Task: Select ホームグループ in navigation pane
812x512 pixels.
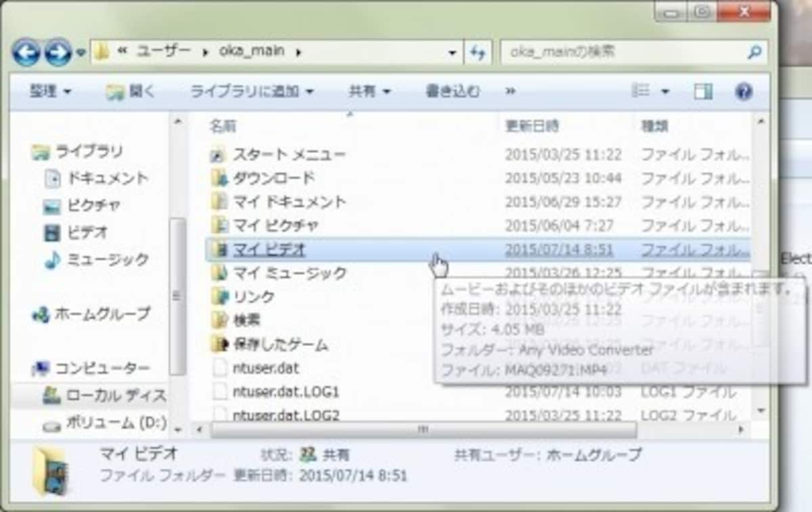Action: [92, 314]
